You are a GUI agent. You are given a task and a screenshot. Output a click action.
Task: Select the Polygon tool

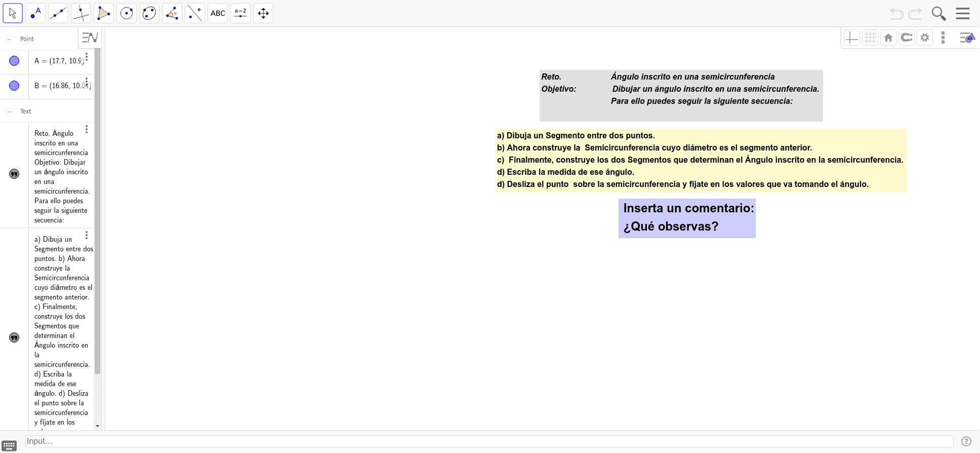104,13
